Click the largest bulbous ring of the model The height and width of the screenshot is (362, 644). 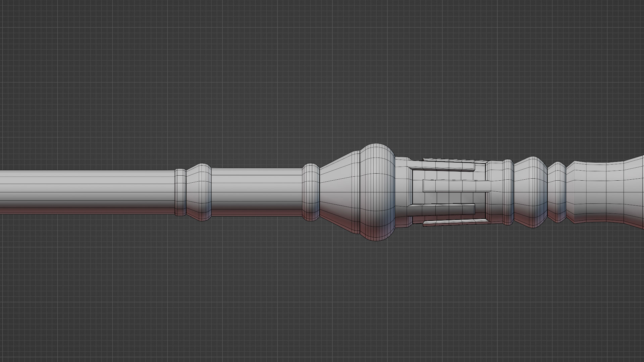tap(377, 192)
